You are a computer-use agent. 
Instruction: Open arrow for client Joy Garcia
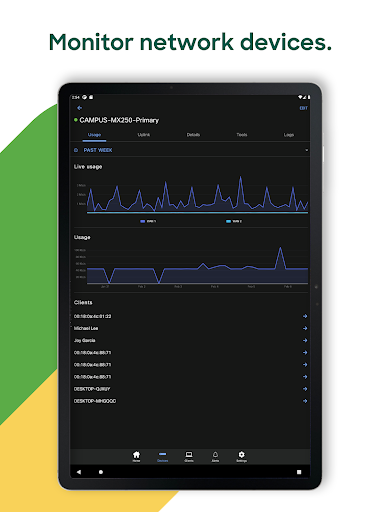pos(305,340)
